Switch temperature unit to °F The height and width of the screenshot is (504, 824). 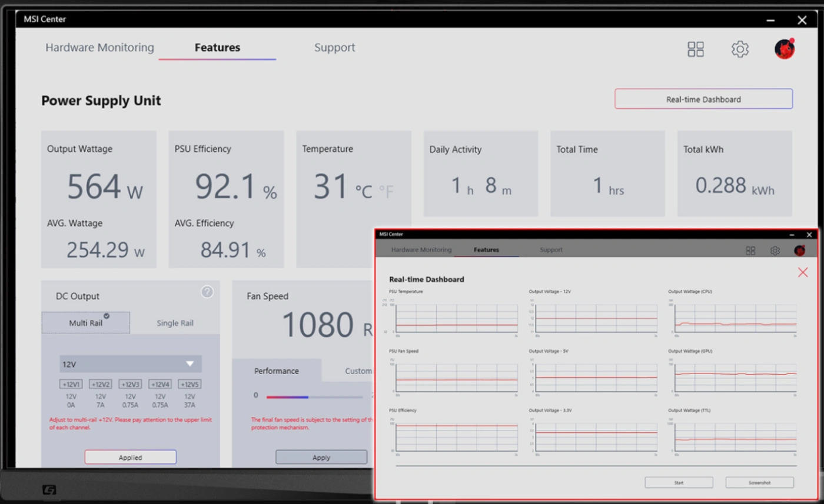click(386, 191)
